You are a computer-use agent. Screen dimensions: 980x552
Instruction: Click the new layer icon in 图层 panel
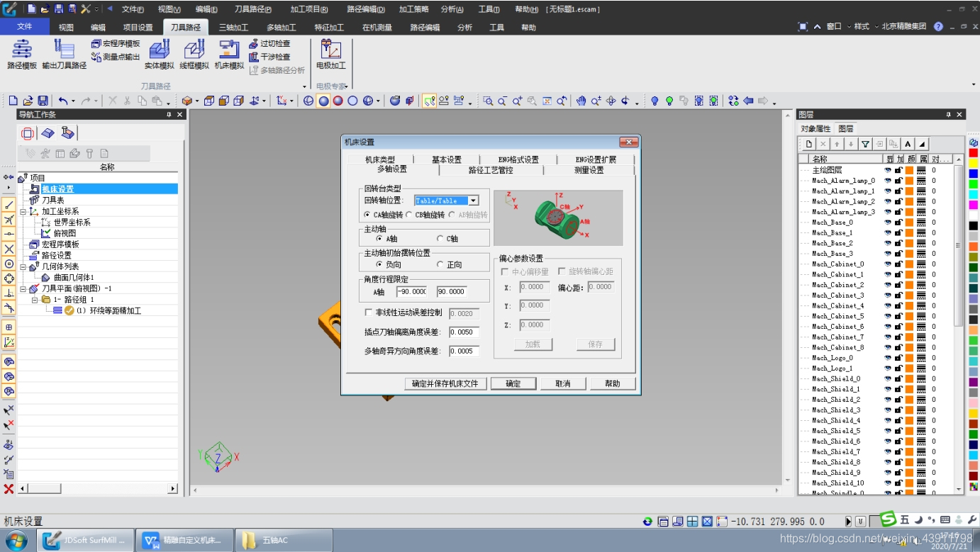click(x=809, y=144)
